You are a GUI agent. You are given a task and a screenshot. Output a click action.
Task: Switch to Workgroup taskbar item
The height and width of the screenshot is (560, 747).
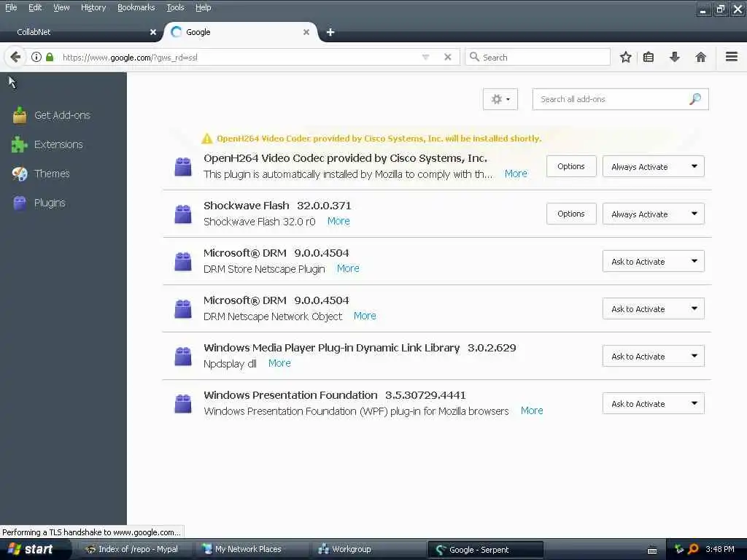click(367, 549)
